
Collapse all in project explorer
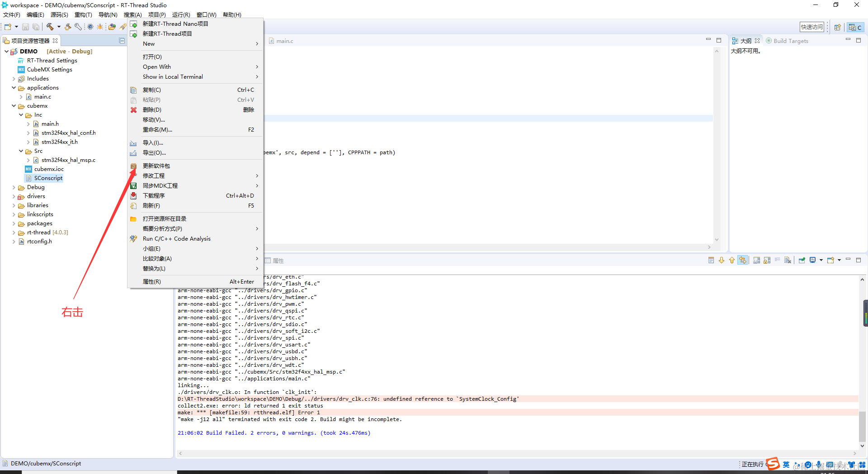(122, 41)
